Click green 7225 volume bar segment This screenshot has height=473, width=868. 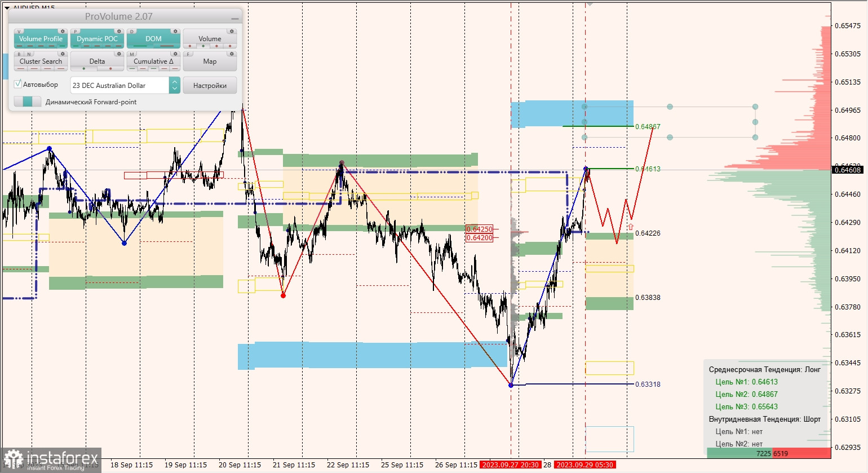[739, 453]
